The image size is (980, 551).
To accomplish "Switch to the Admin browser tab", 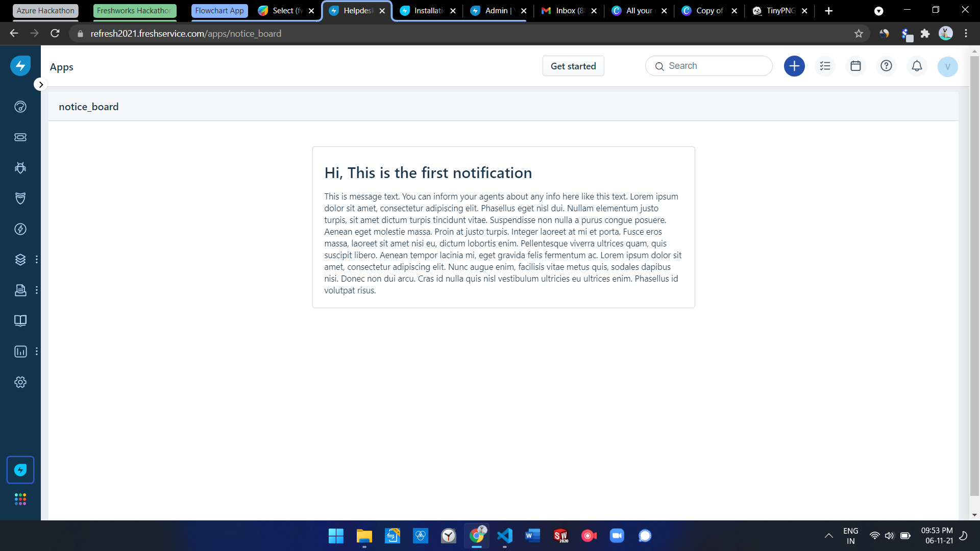I will tap(496, 11).
